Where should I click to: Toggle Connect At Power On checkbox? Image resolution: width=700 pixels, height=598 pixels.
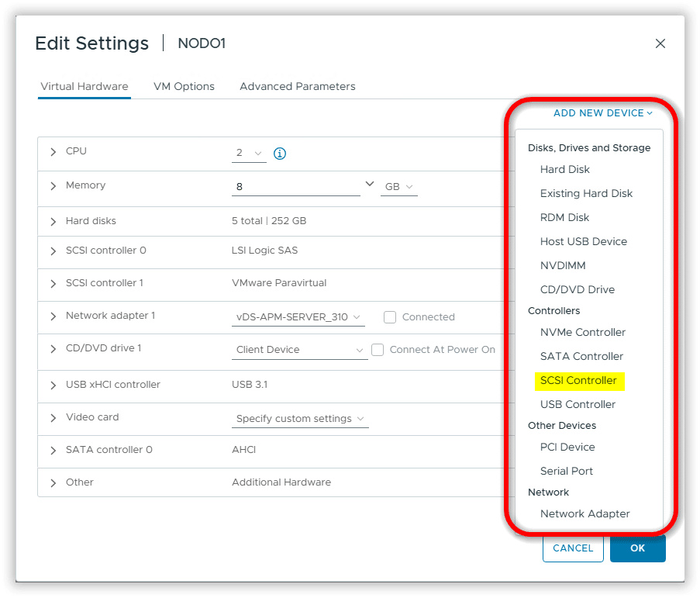(x=378, y=350)
